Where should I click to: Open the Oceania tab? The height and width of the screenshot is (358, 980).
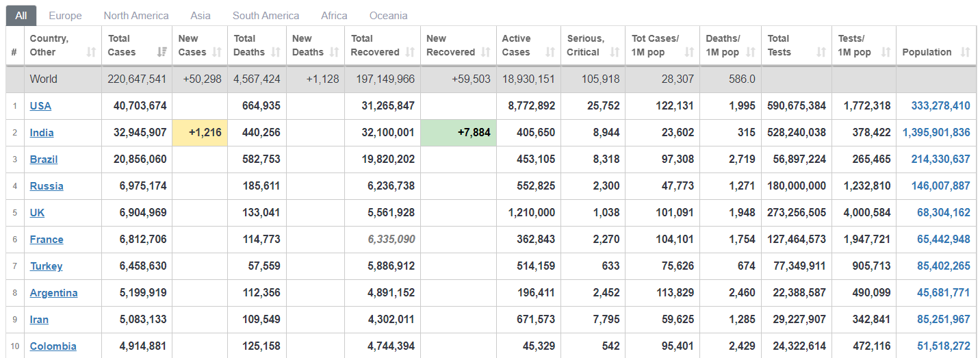[388, 15]
